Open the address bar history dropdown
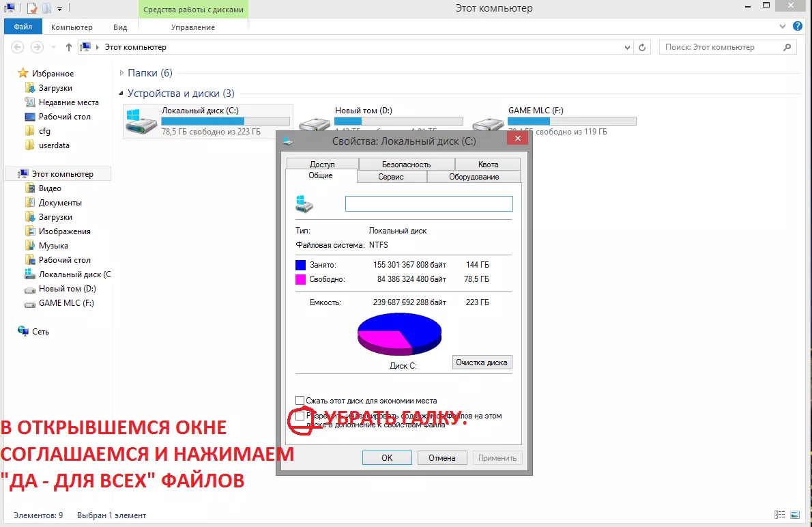 [627, 47]
